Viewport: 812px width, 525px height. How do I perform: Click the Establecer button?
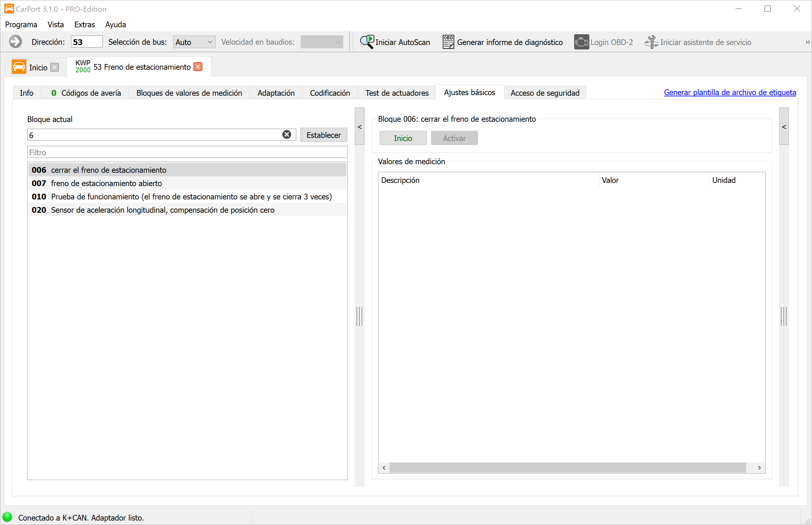(324, 135)
